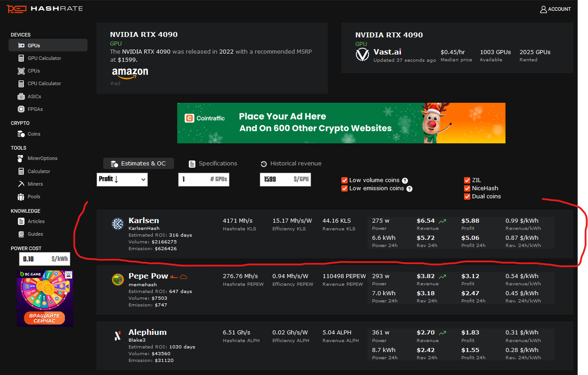Toggle the ZIL checkbox
The image size is (588, 375).
467,180
